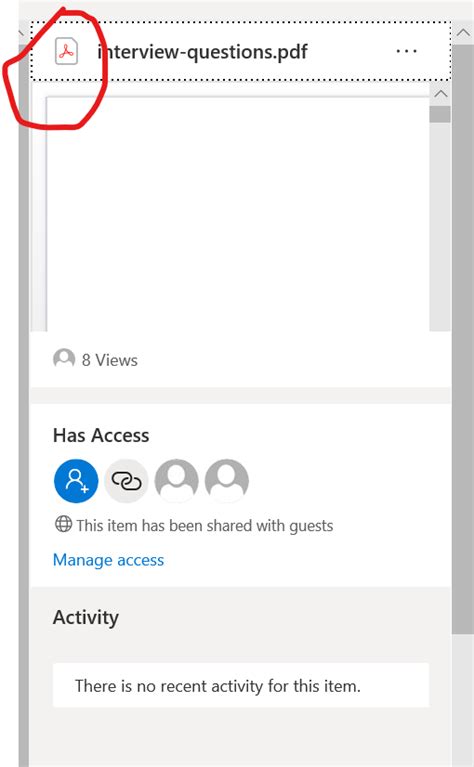Click the interview-questions.pdf file title

tap(203, 51)
